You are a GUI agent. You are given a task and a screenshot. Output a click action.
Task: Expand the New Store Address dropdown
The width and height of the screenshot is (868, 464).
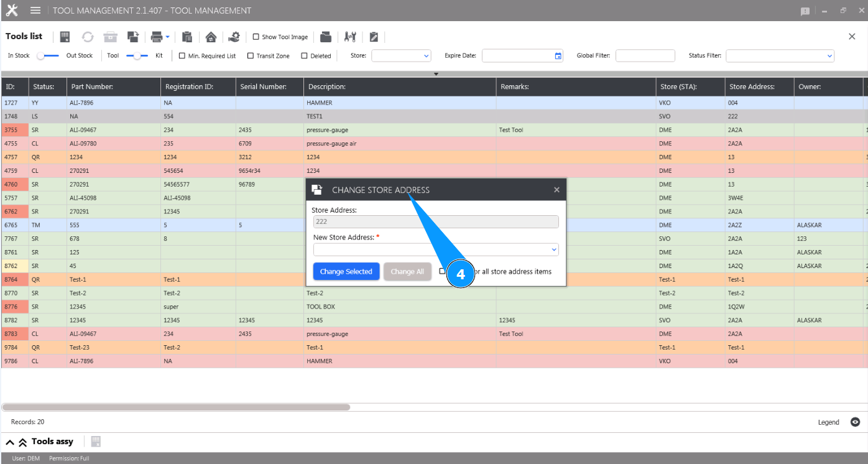click(435, 249)
